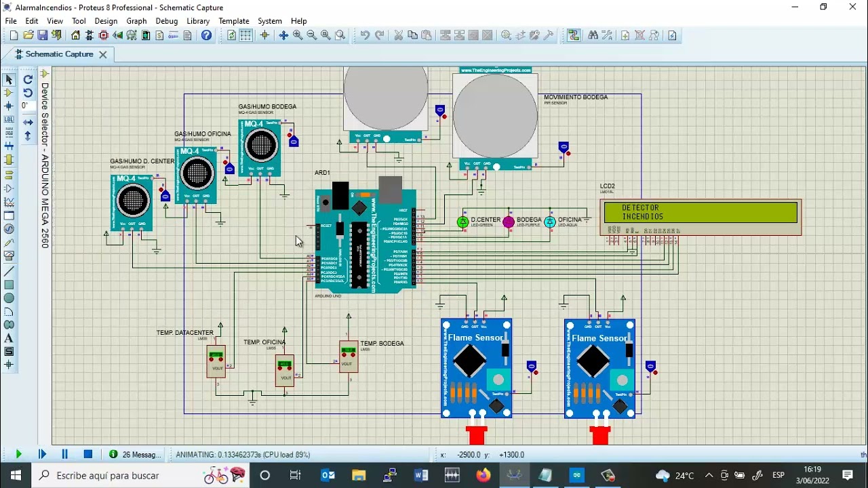This screenshot has height=488, width=868.
Task: Zoom to fit entire sheet
Action: tap(325, 35)
